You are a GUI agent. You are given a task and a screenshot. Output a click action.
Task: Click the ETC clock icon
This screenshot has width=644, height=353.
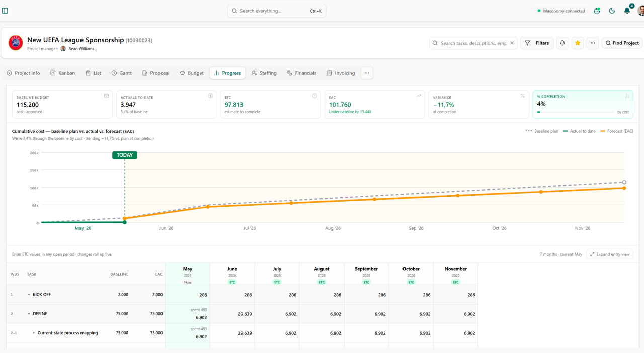(x=314, y=96)
